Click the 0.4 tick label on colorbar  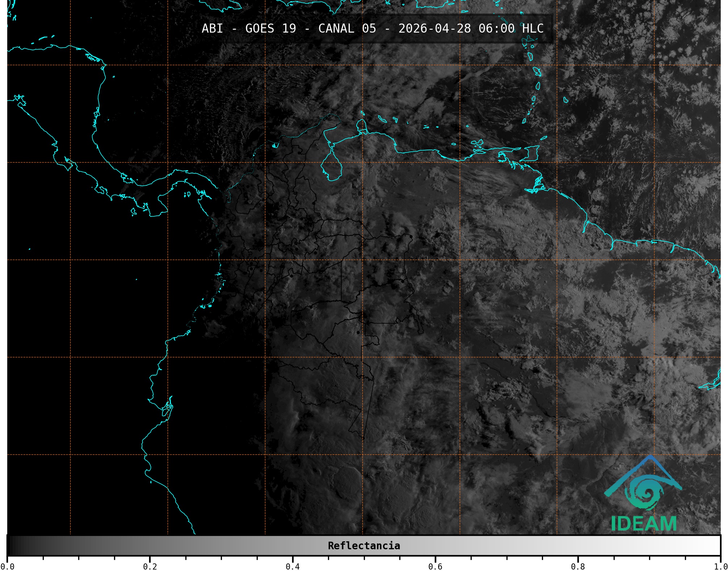pos(293,567)
